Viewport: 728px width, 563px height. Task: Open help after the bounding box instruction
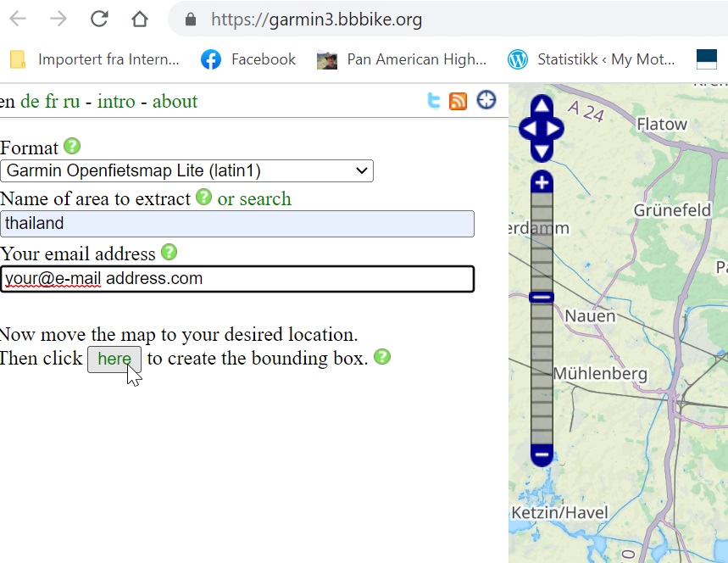382,357
